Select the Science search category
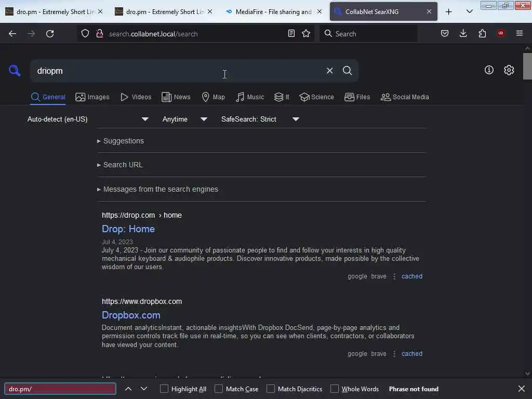This screenshot has height=399, width=532. tap(316, 97)
